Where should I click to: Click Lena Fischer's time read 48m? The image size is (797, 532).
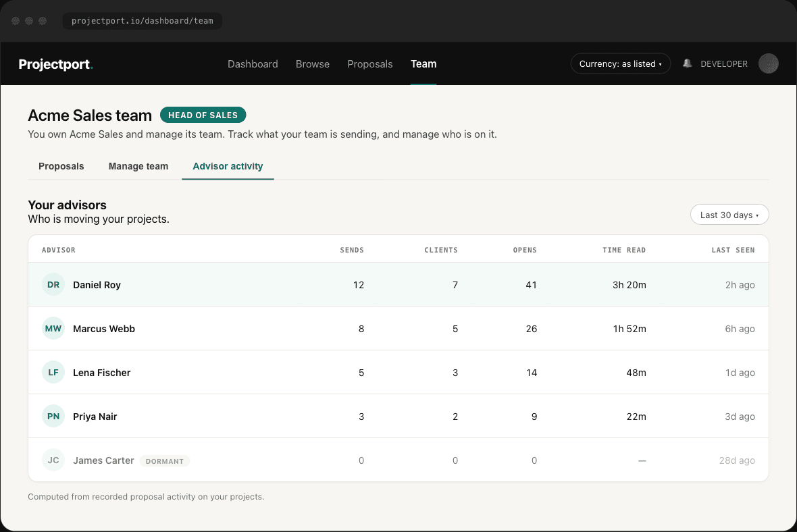click(x=636, y=373)
